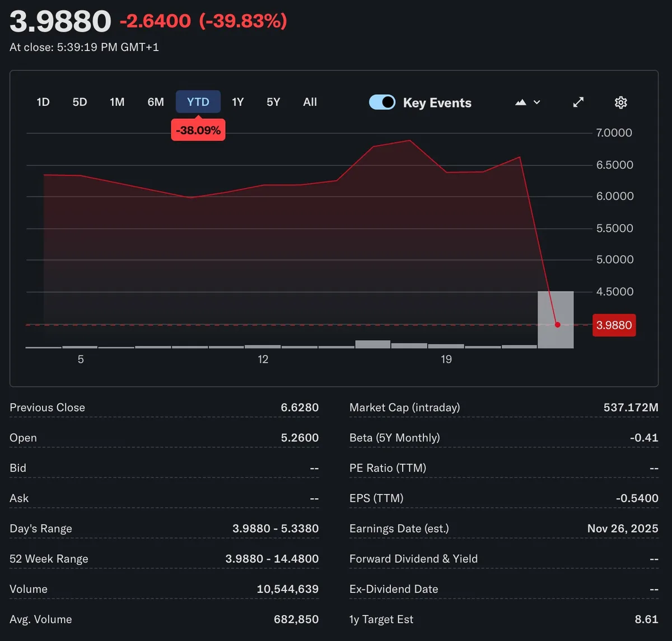Click the Earnings Date (est.) label
The width and height of the screenshot is (672, 641).
pos(399,528)
